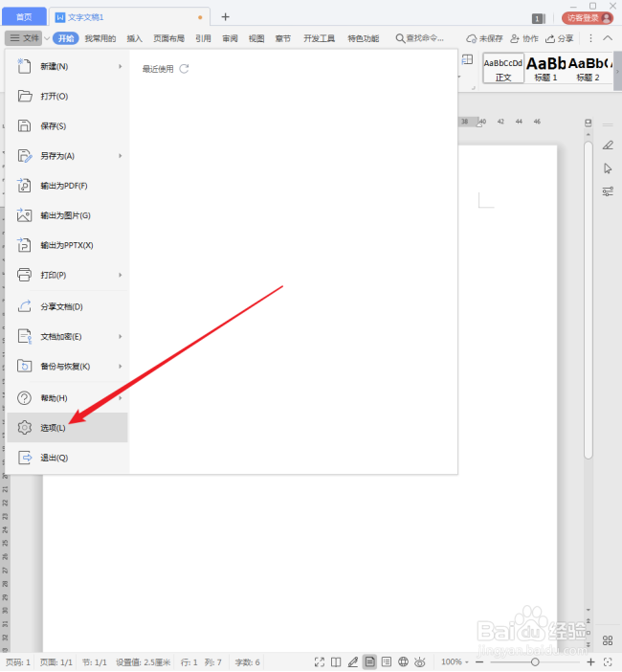Open the 帮助(H) help entry
622x672 pixels.
(x=67, y=398)
